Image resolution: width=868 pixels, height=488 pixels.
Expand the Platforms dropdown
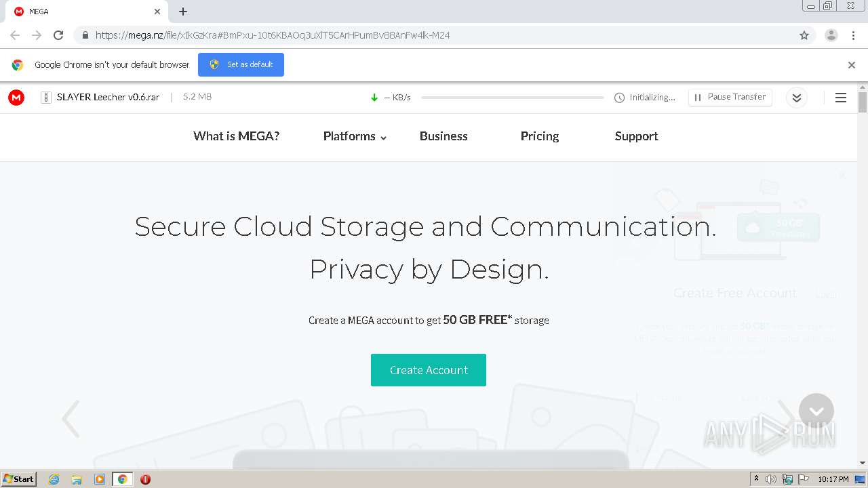355,136
